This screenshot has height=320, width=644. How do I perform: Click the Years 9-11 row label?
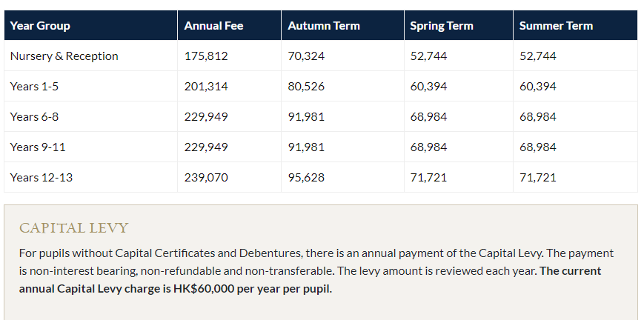(37, 147)
